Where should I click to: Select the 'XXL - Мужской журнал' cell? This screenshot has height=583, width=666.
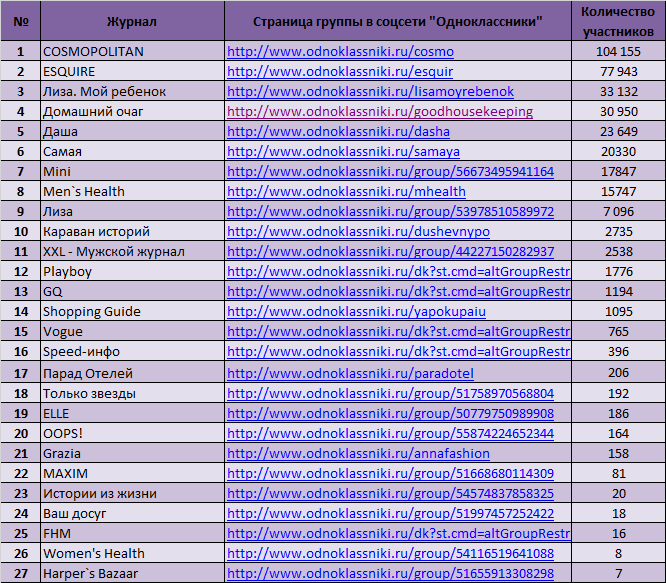tap(132, 251)
